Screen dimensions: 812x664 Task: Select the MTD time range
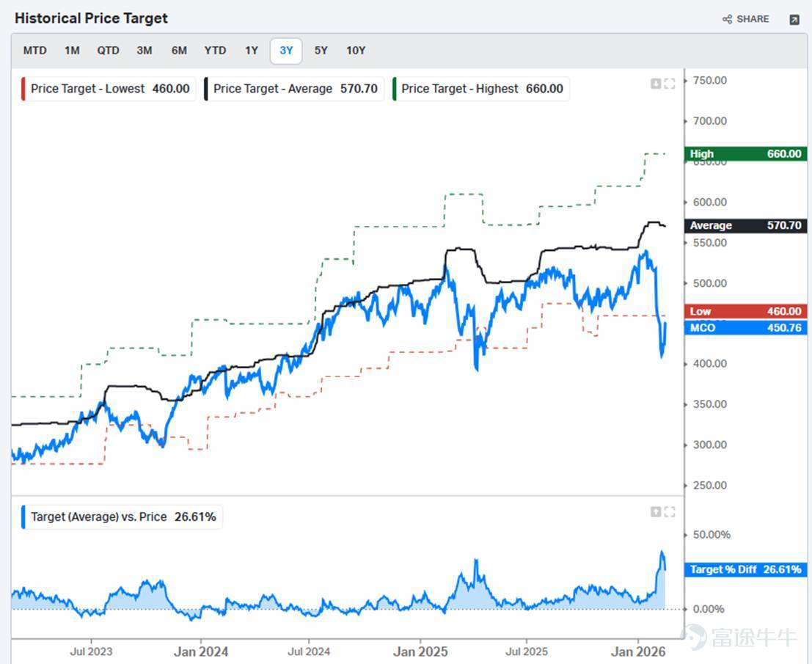(x=34, y=51)
